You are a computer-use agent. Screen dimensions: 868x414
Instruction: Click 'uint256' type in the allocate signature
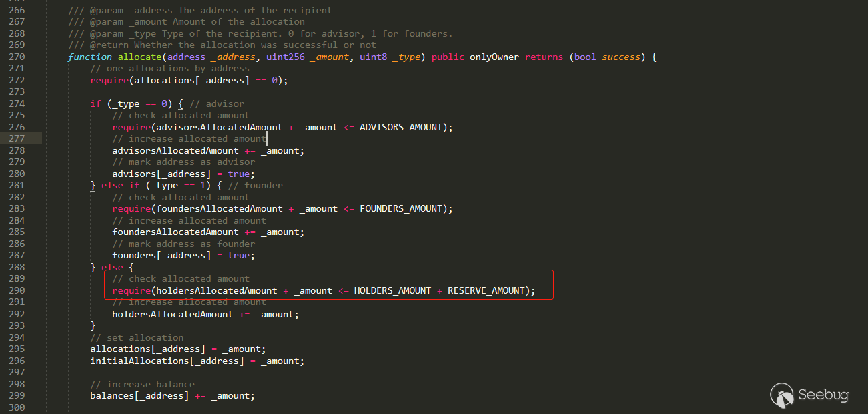(285, 57)
